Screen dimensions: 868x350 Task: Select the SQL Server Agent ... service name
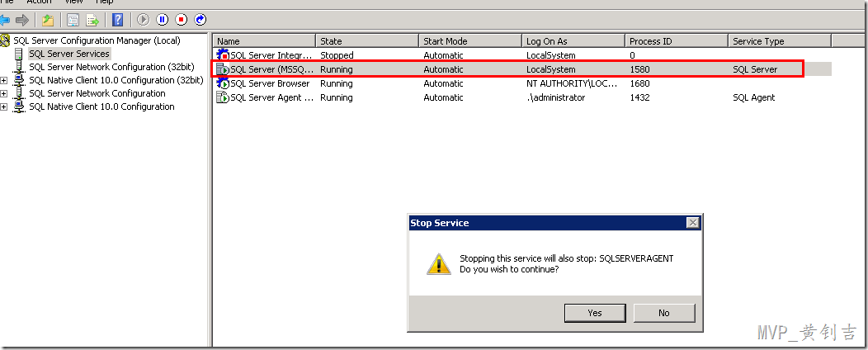[x=273, y=97]
